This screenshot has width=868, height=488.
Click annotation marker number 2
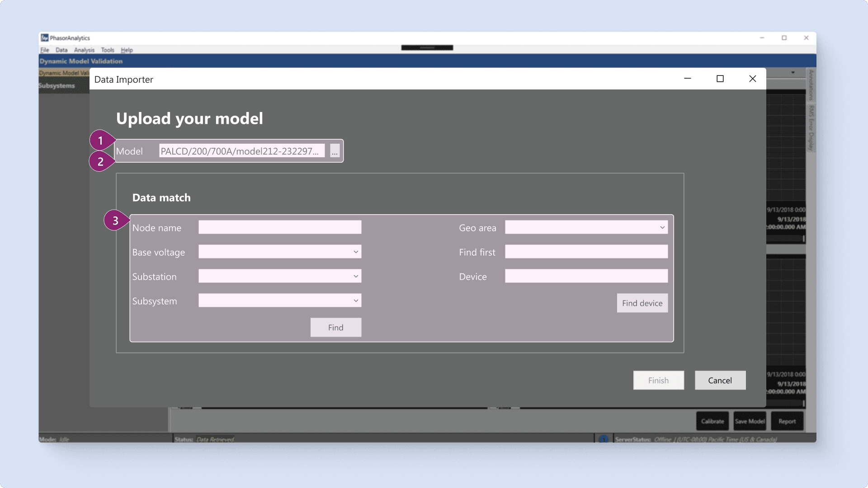pyautogui.click(x=101, y=162)
